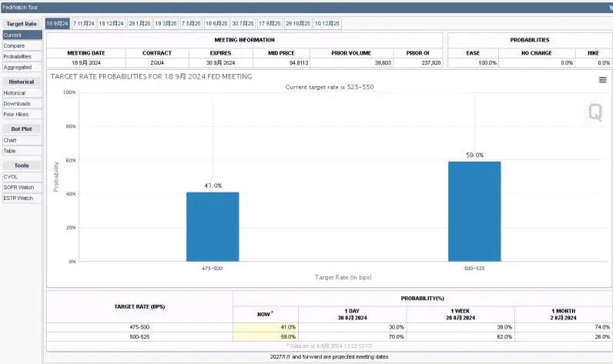The image size is (613, 364).
Task: Open the Dot Plot Chart item
Action: click(x=22, y=140)
